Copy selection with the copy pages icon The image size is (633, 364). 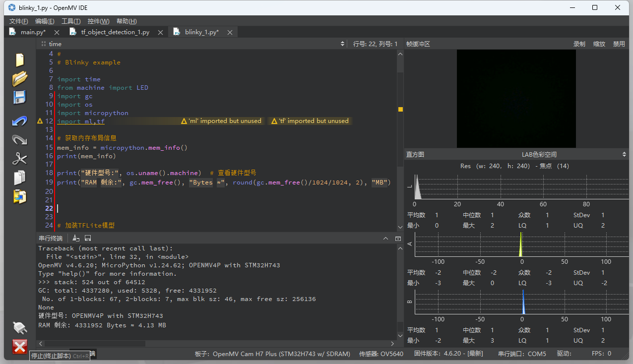[20, 177]
